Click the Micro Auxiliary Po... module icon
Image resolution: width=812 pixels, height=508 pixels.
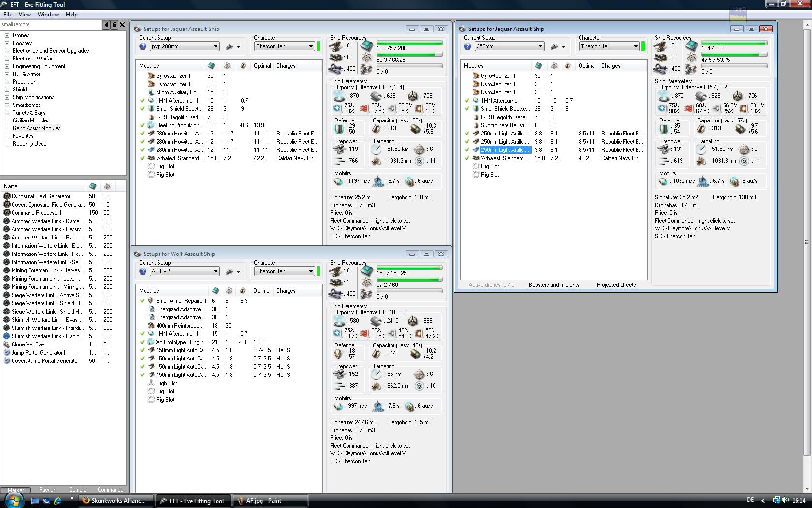point(151,92)
